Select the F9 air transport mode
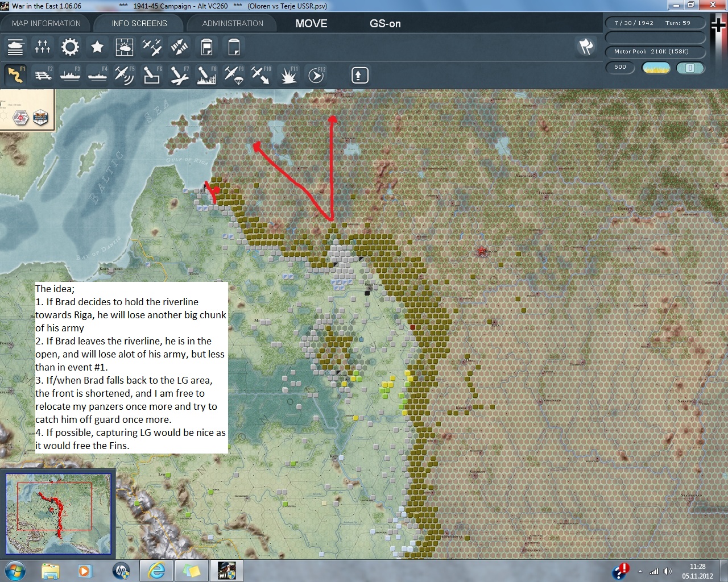The image size is (728, 582). coord(234,75)
